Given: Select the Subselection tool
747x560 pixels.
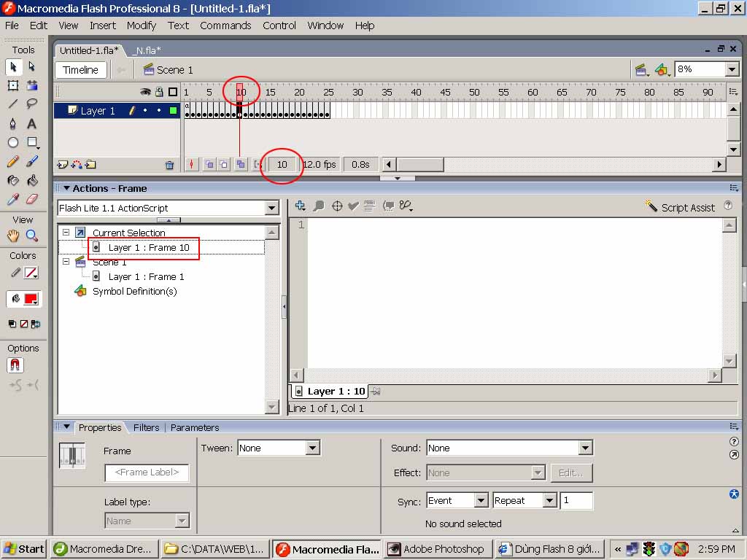Looking at the screenshot, I should tap(32, 66).
